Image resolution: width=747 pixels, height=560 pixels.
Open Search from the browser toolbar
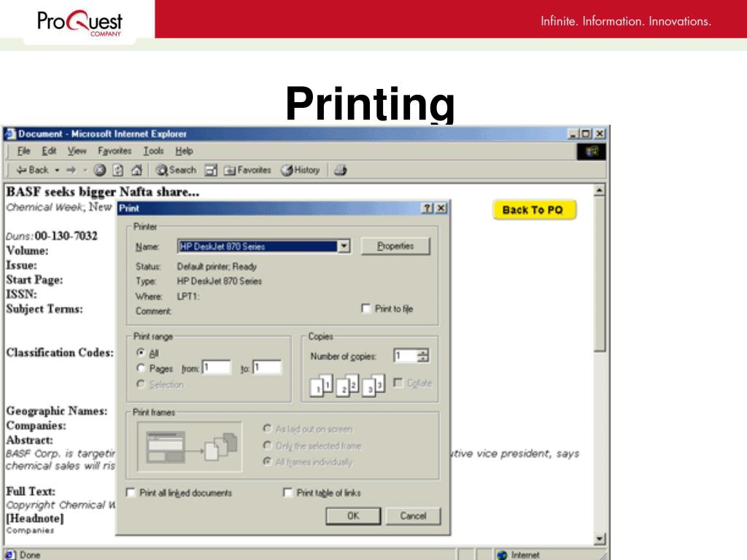pyautogui.click(x=177, y=170)
